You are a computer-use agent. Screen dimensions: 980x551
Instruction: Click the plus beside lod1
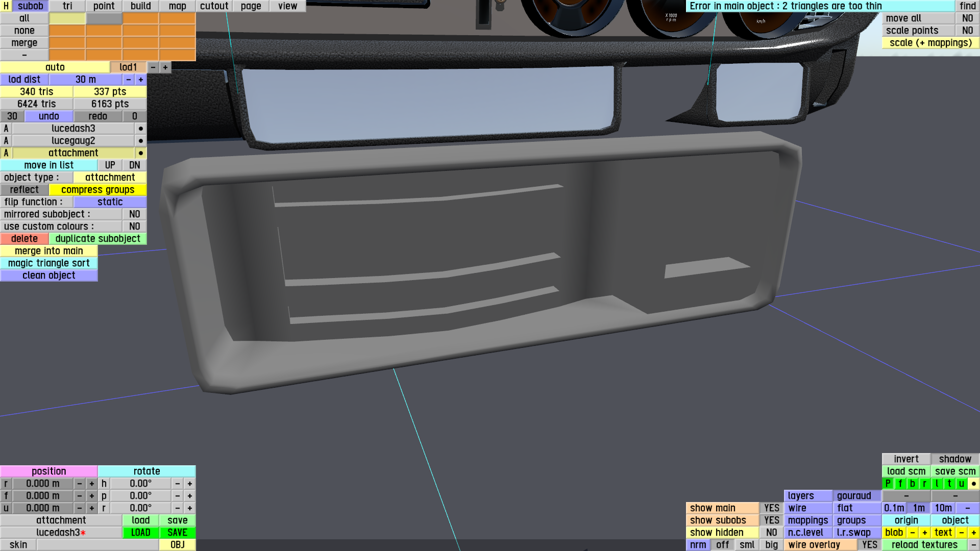click(x=165, y=67)
